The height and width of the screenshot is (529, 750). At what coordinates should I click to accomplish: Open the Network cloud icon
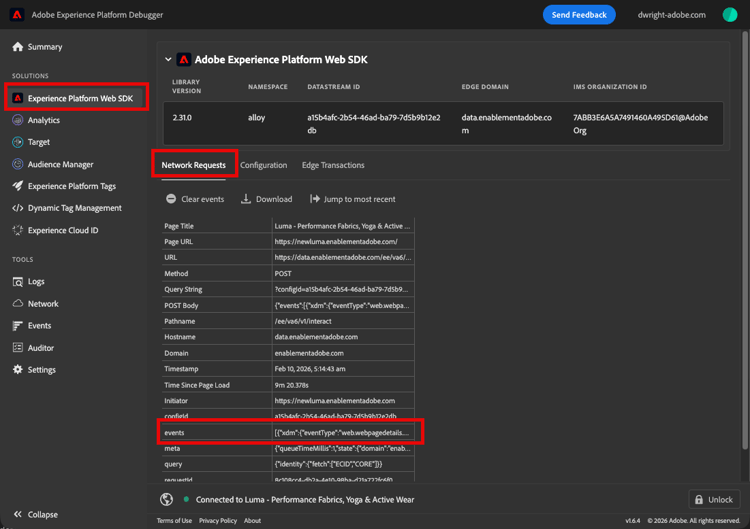coord(18,304)
